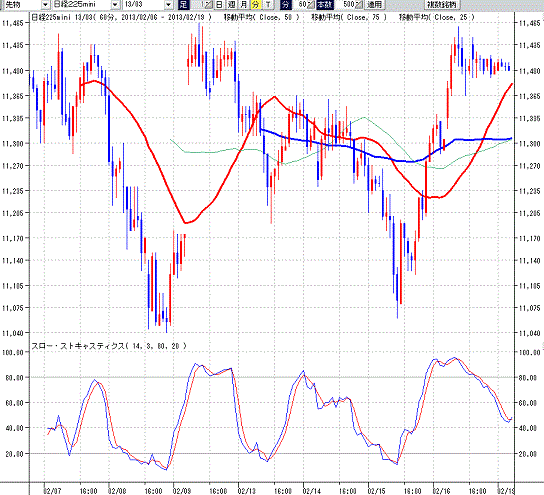
Task: Click the 11,435 value on right price axis
Action: [529, 45]
